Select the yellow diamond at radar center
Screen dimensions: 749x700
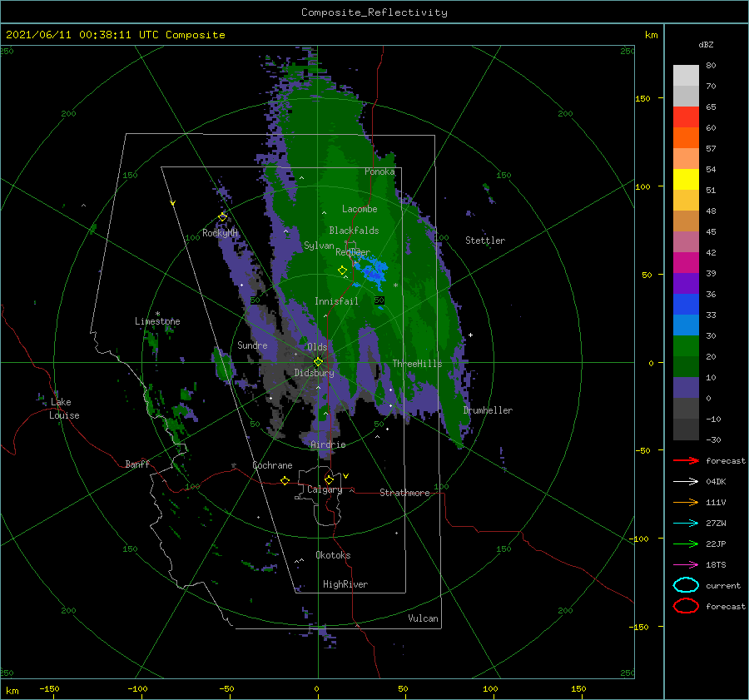pyautogui.click(x=318, y=362)
